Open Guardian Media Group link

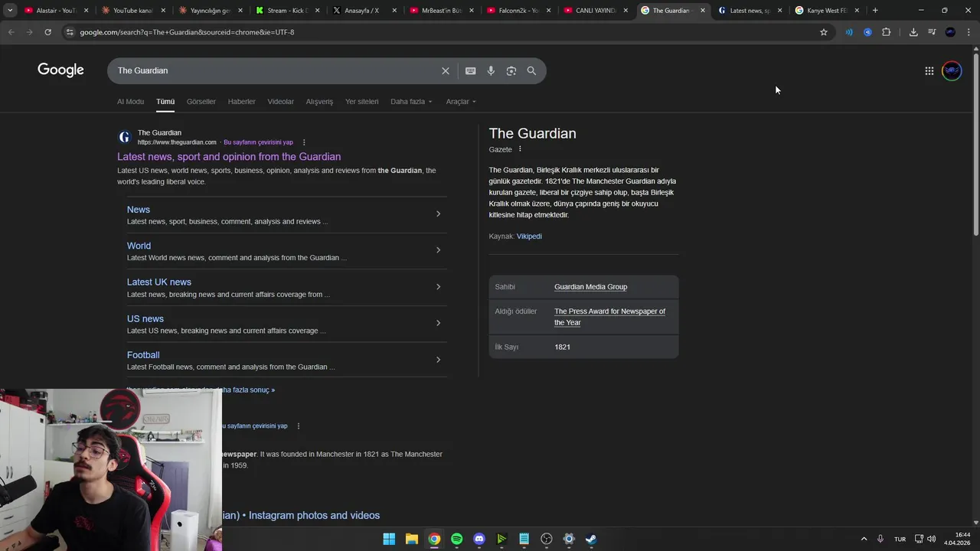[590, 287]
